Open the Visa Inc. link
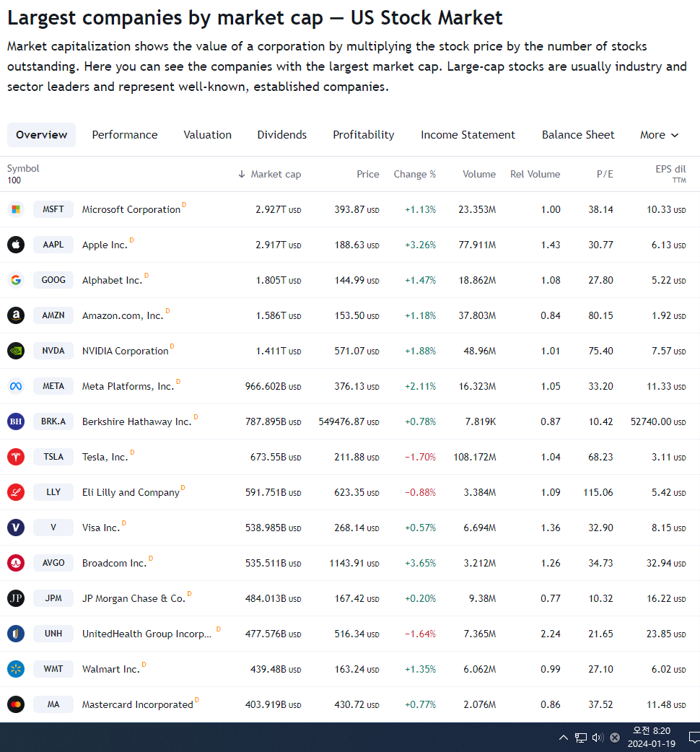Image resolution: width=700 pixels, height=752 pixels. (x=101, y=528)
